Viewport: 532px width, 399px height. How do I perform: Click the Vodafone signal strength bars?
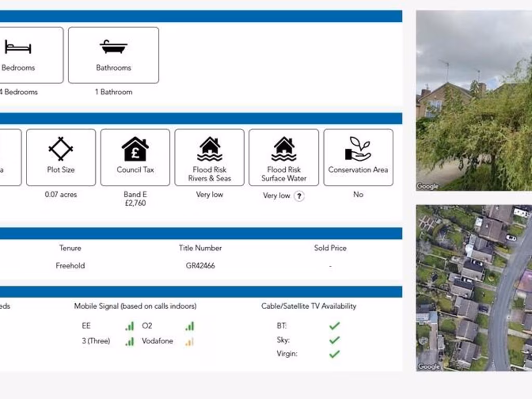click(x=190, y=341)
